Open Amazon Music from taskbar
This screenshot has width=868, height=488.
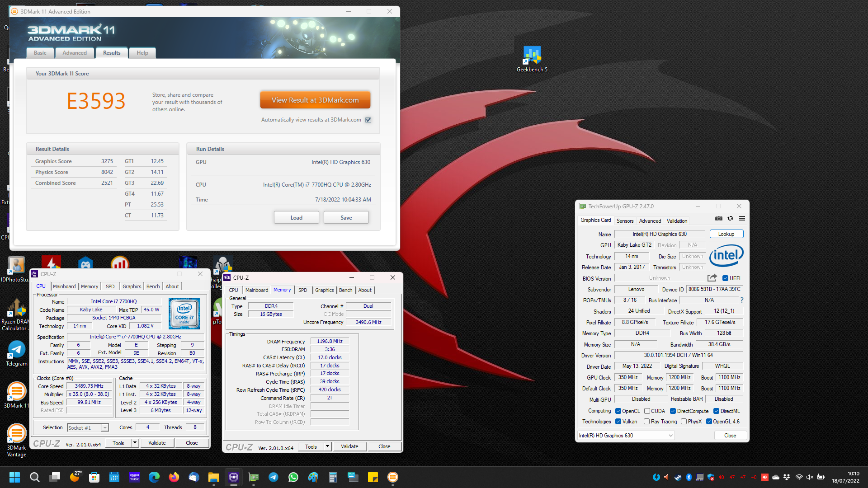coord(134,477)
